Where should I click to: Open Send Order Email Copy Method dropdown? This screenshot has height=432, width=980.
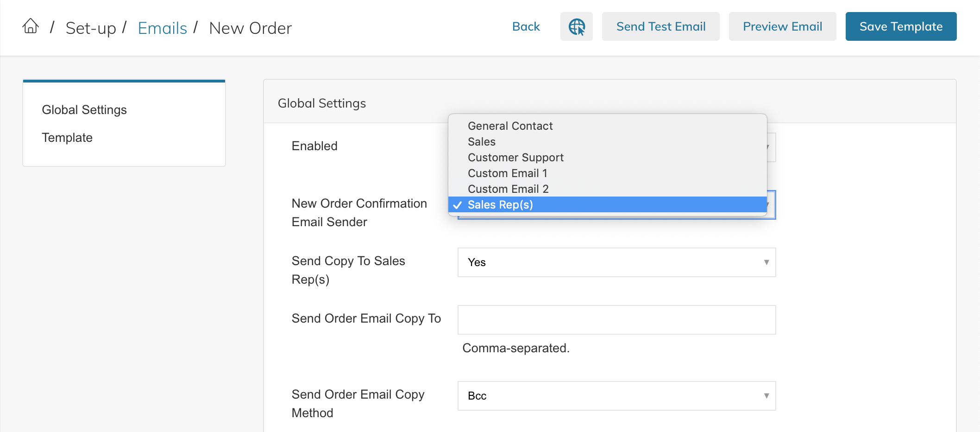[x=617, y=396]
